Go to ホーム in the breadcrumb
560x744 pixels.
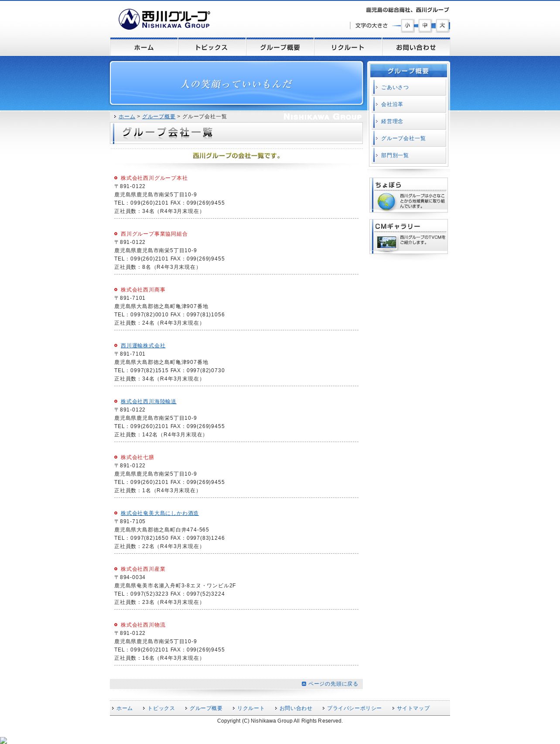127,117
